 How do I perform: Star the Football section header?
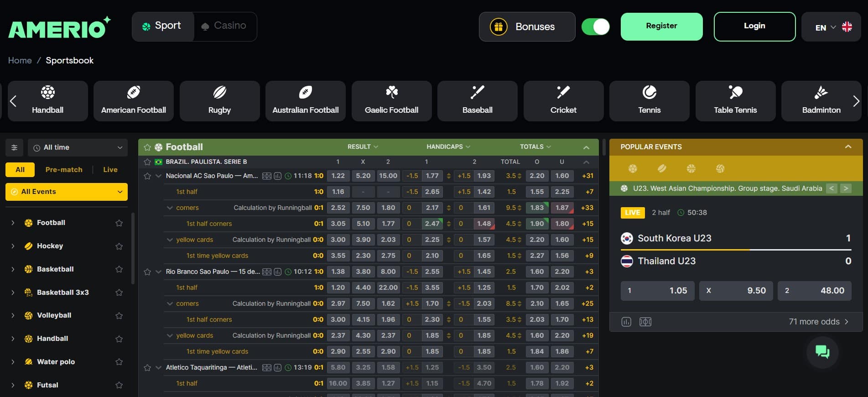(147, 147)
